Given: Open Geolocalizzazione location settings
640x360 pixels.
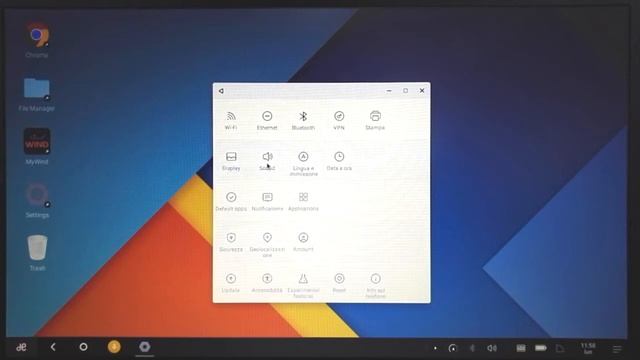Looking at the screenshot, I should 267,244.
